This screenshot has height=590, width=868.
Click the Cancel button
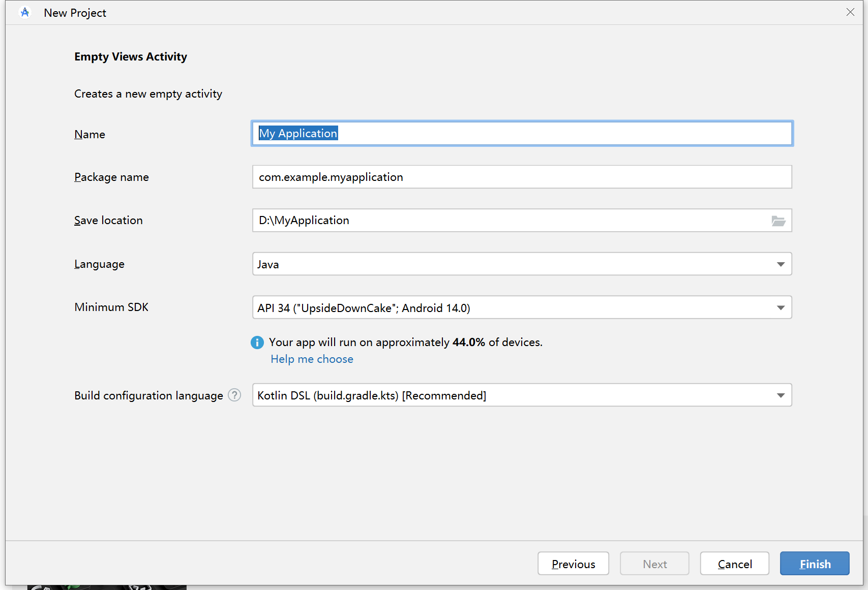(734, 564)
